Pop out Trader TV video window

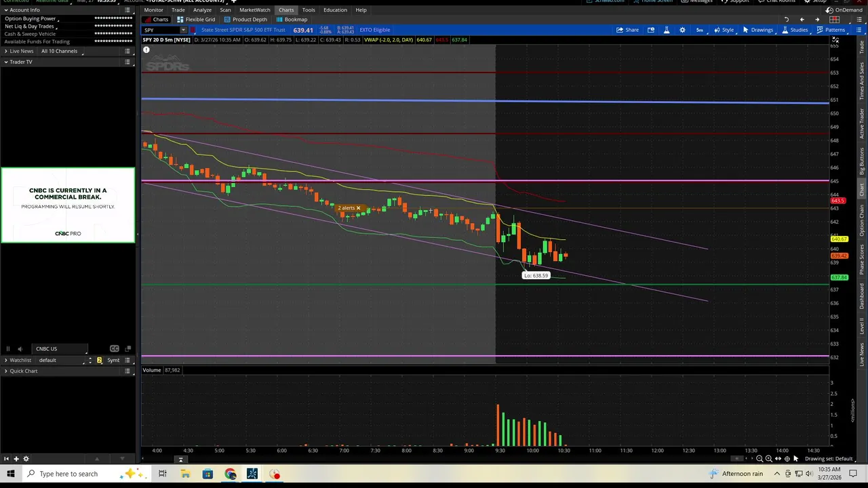127,349
